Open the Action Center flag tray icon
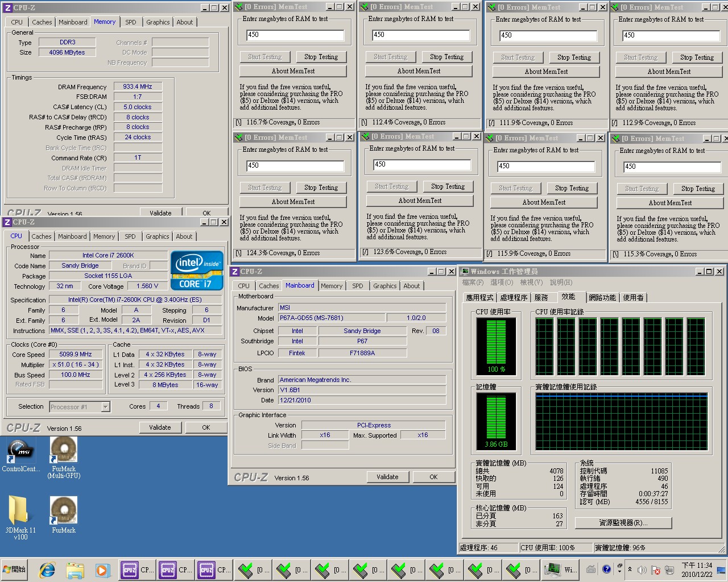This screenshot has width=728, height=582. [655, 569]
